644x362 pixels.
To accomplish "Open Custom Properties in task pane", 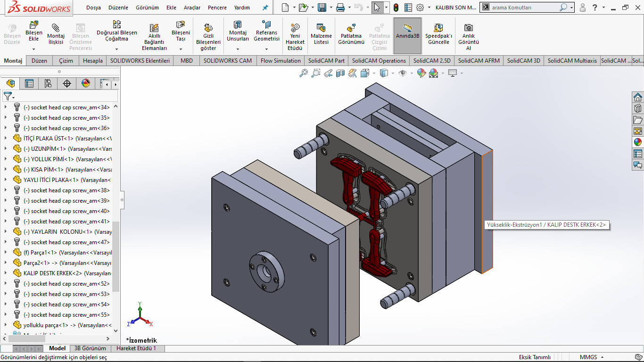I will (x=638, y=154).
